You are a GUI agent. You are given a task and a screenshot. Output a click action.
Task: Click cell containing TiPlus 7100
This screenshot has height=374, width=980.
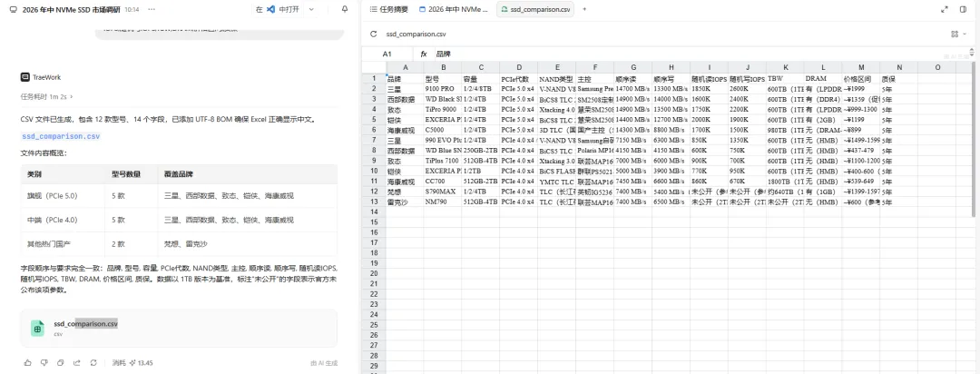coord(443,161)
